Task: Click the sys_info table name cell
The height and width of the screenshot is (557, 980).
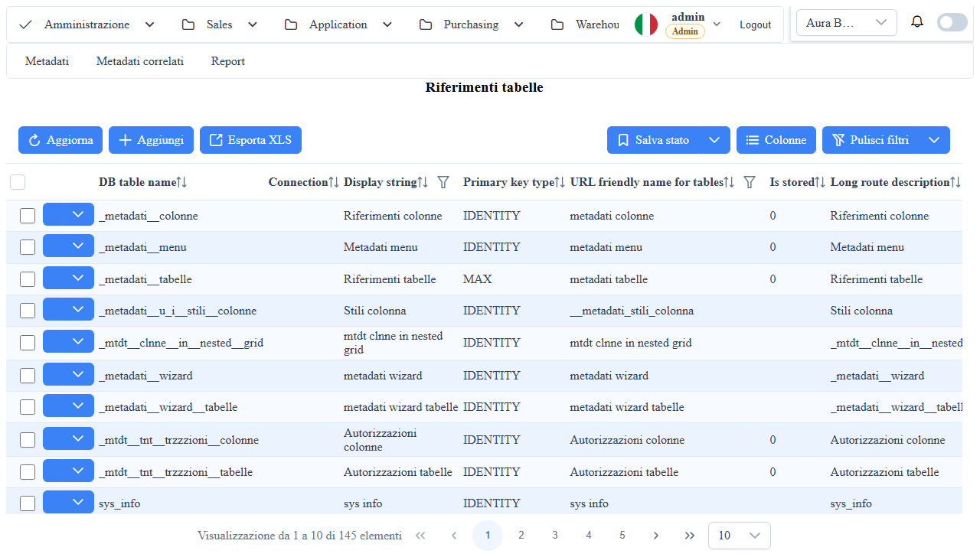Action: 119,503
